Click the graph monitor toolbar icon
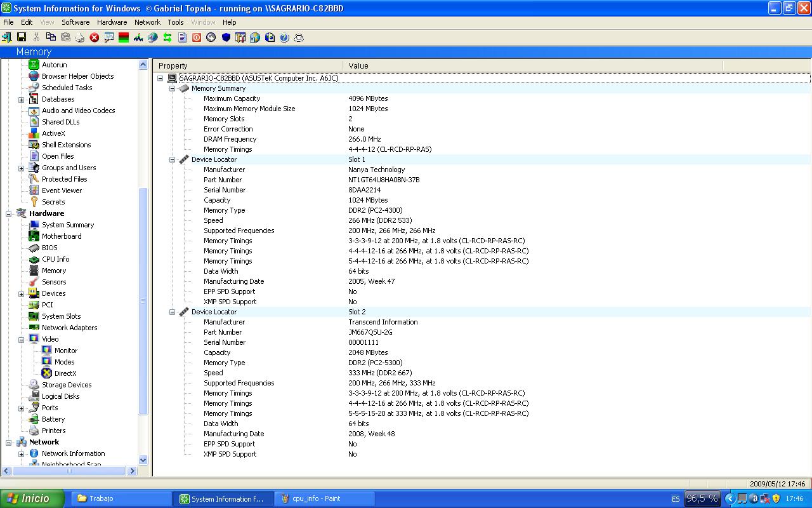The image size is (812, 508). (138, 37)
